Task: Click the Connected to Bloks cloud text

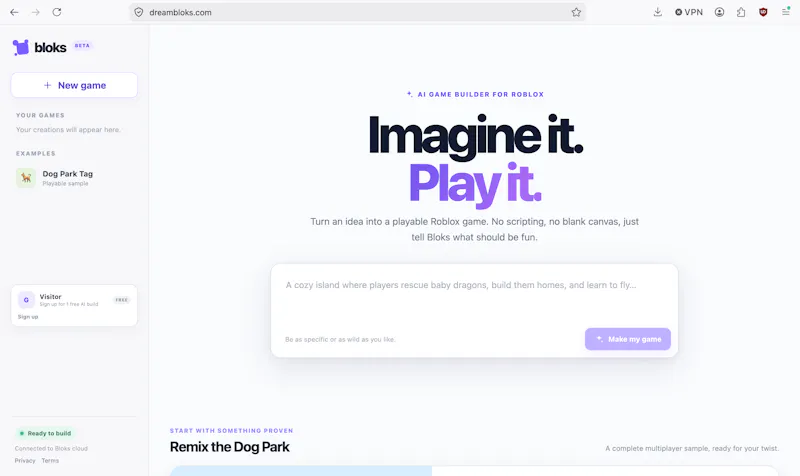Action: (51, 448)
